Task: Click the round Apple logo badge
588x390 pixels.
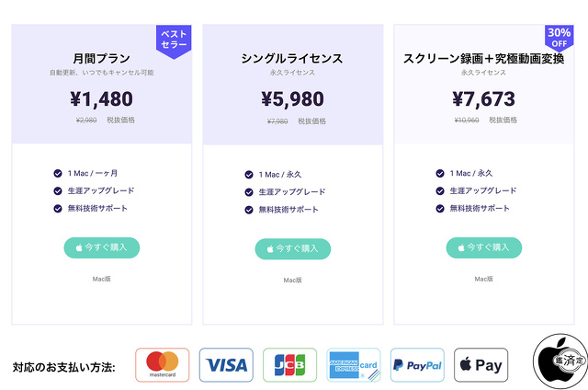Action: (x=560, y=363)
